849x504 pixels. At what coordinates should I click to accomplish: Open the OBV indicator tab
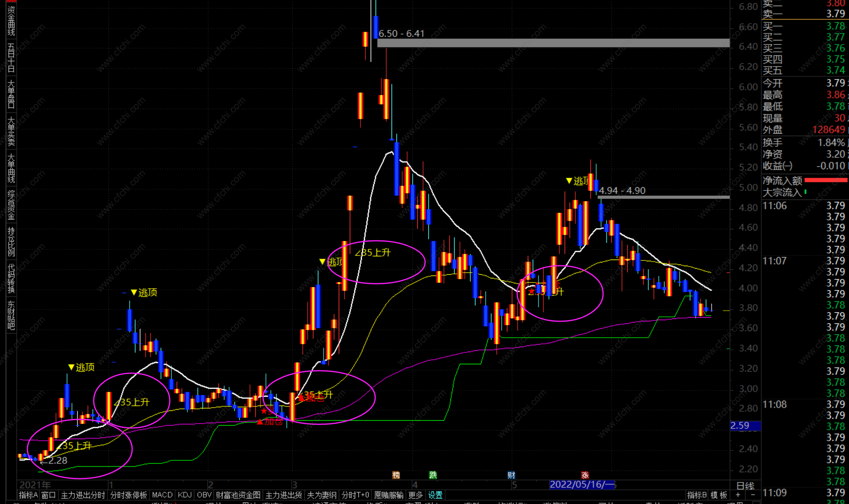tap(204, 495)
